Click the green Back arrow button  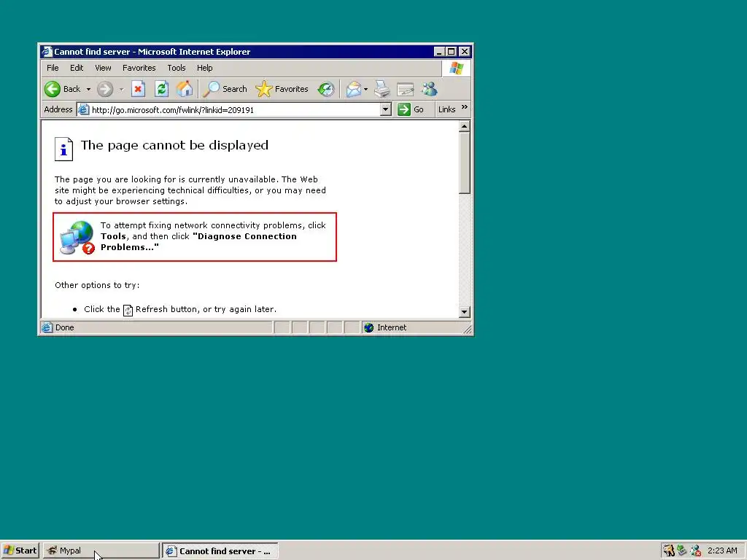tap(53, 89)
